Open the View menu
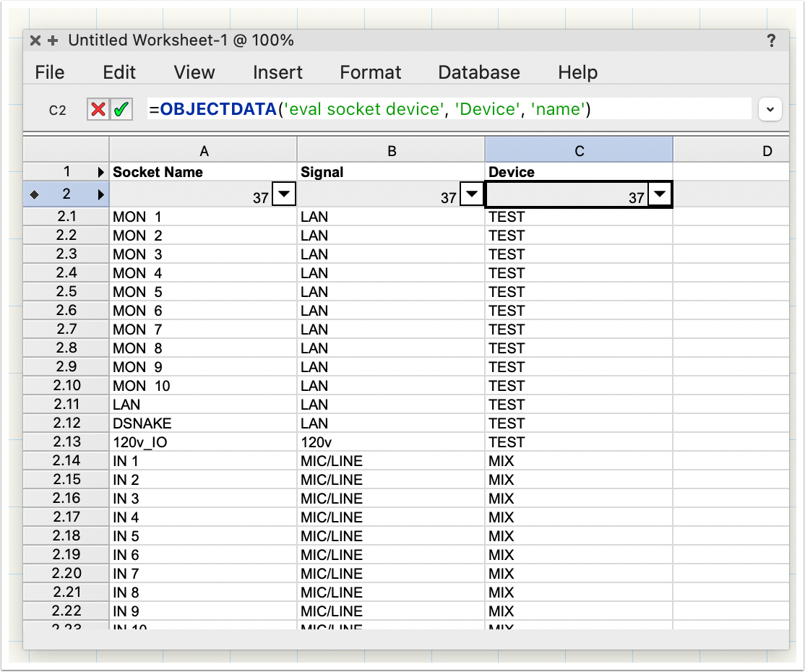 tap(193, 72)
